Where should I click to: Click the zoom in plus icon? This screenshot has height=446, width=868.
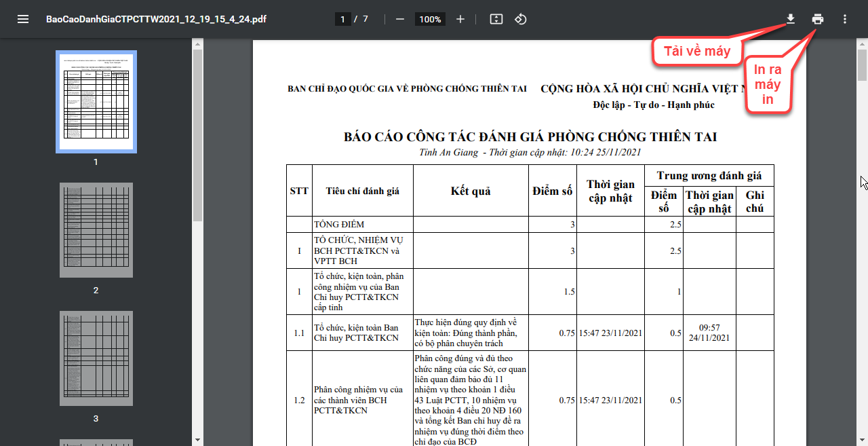click(x=460, y=19)
